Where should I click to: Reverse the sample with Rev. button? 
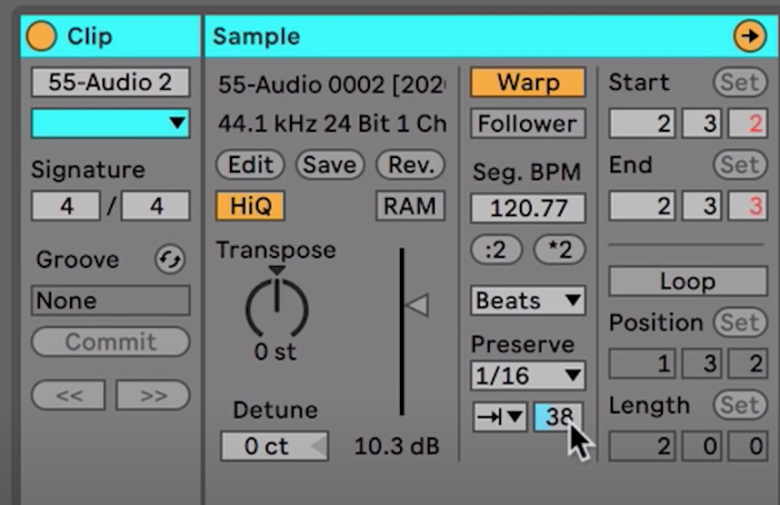(x=411, y=165)
